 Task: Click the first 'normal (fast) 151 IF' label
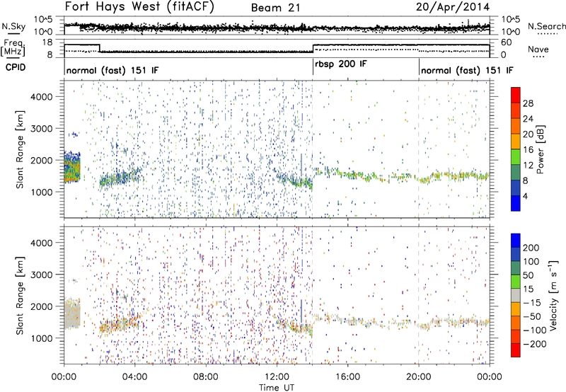click(112, 70)
